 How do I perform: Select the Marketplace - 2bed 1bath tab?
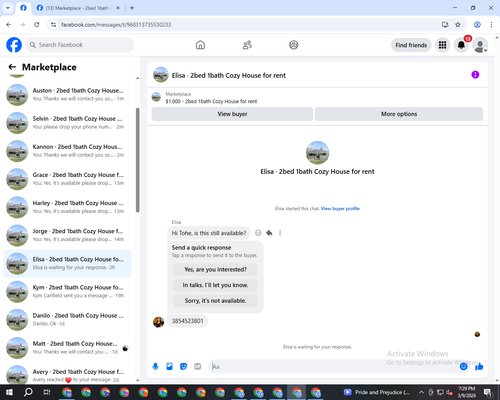[77, 8]
